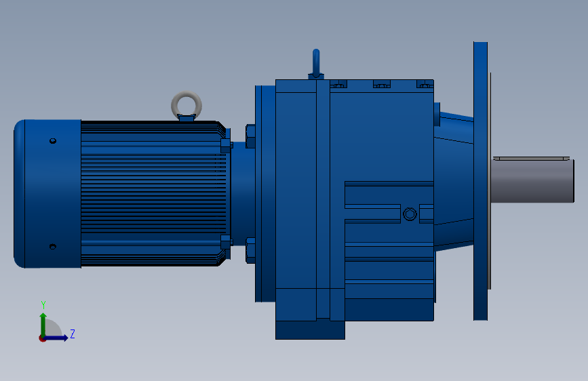Viewport: 588px width, 381px height.
Task: Select the hex oil plug on the gearbox
Action: pyautogui.click(x=410, y=214)
